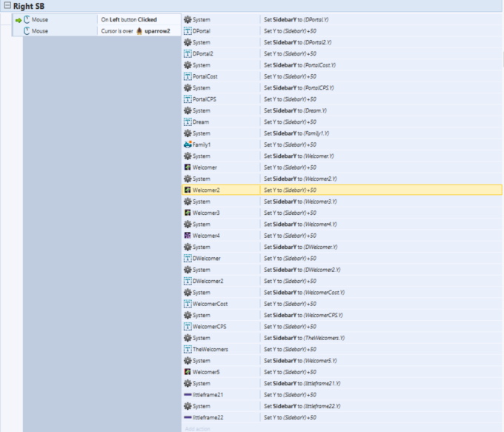Collapse the Right SB group
This screenshot has height=432, width=504.
[7, 5]
